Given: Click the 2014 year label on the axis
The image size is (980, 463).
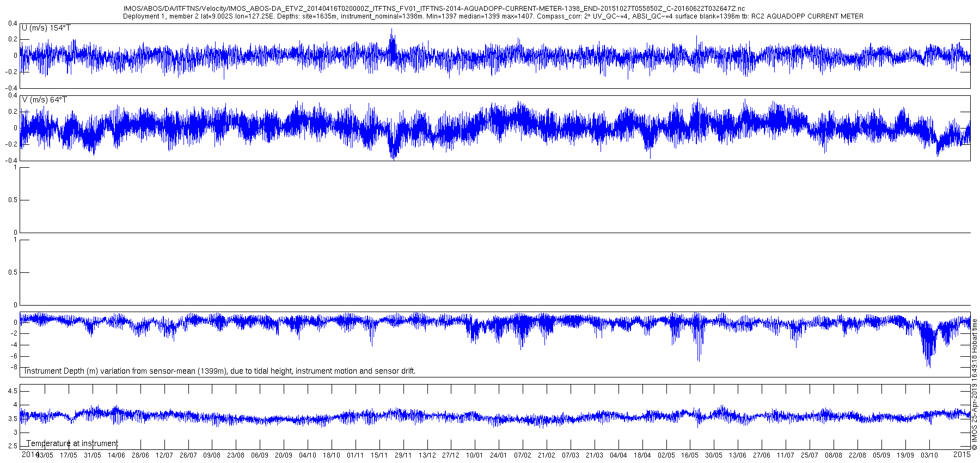Looking at the screenshot, I should click(x=29, y=454).
